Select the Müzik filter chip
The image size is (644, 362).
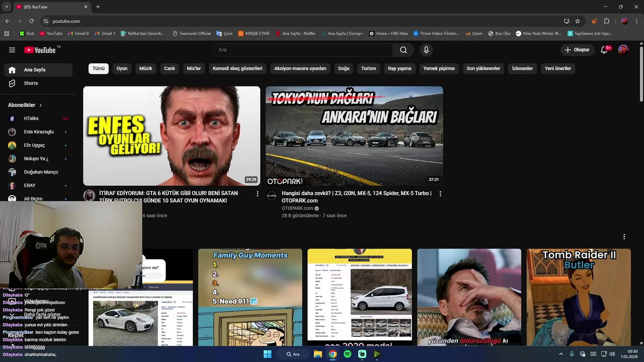click(145, 68)
